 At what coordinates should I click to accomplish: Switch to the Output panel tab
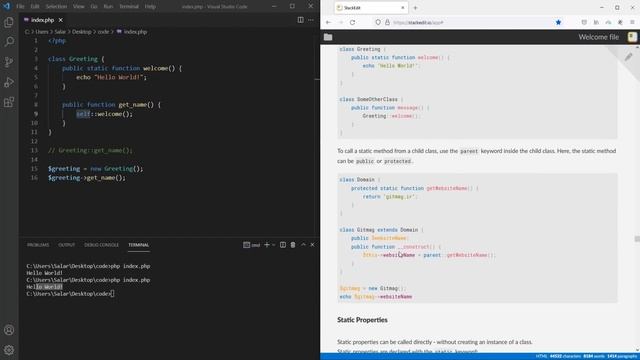point(67,245)
